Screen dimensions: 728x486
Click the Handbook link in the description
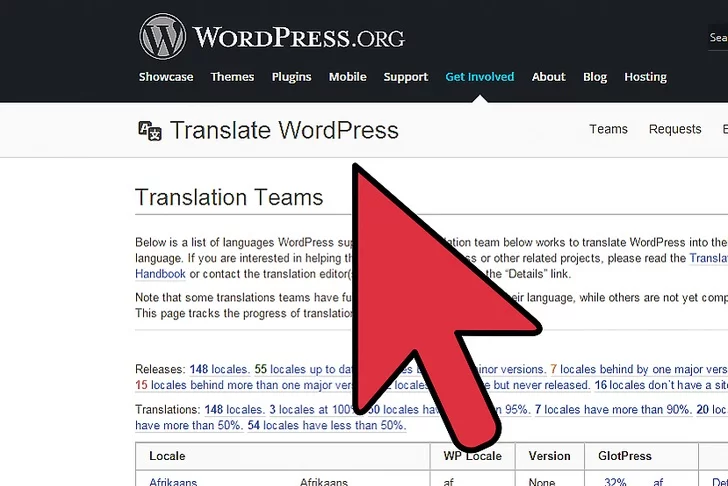point(160,274)
